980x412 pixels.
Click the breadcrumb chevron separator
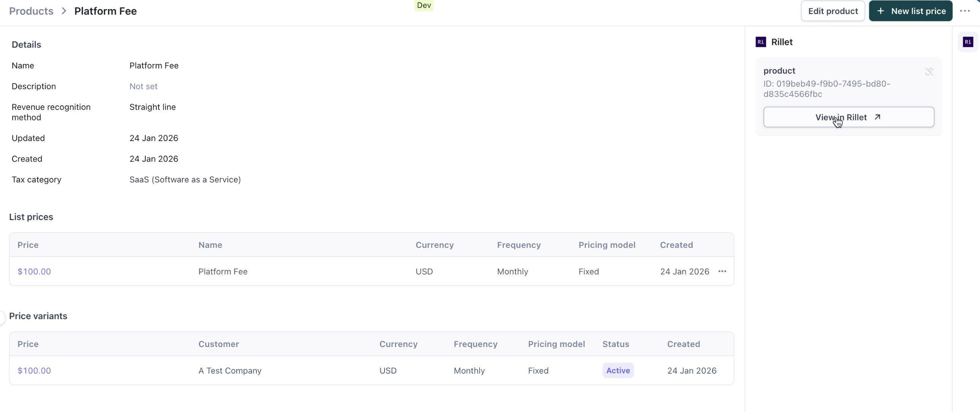click(x=64, y=11)
